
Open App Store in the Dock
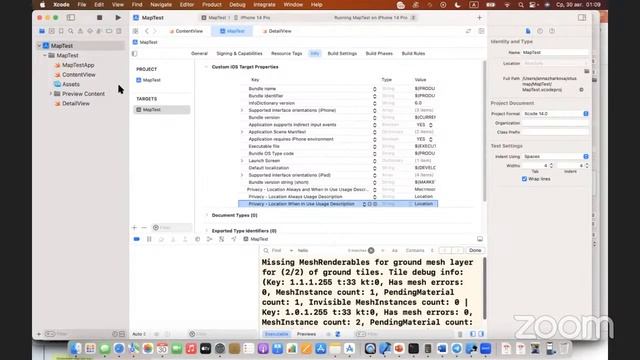coord(321,349)
